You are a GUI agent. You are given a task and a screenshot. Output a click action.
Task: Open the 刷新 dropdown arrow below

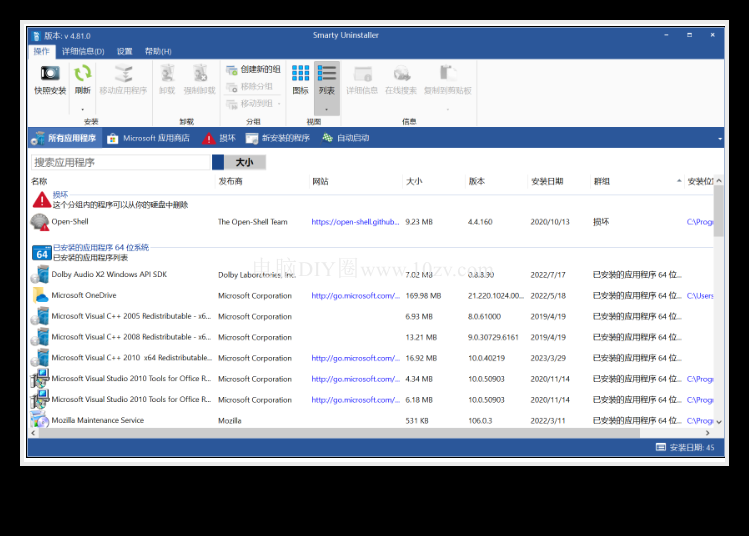[x=83, y=109]
